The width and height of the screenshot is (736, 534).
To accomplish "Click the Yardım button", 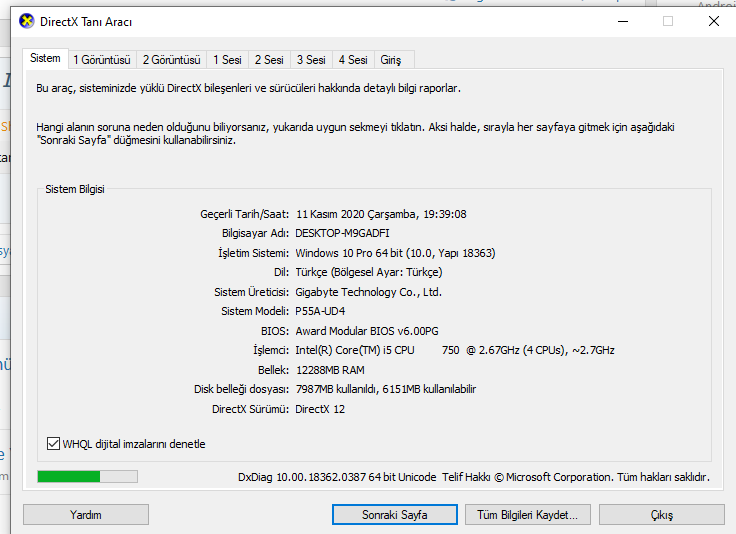I will coord(86,515).
